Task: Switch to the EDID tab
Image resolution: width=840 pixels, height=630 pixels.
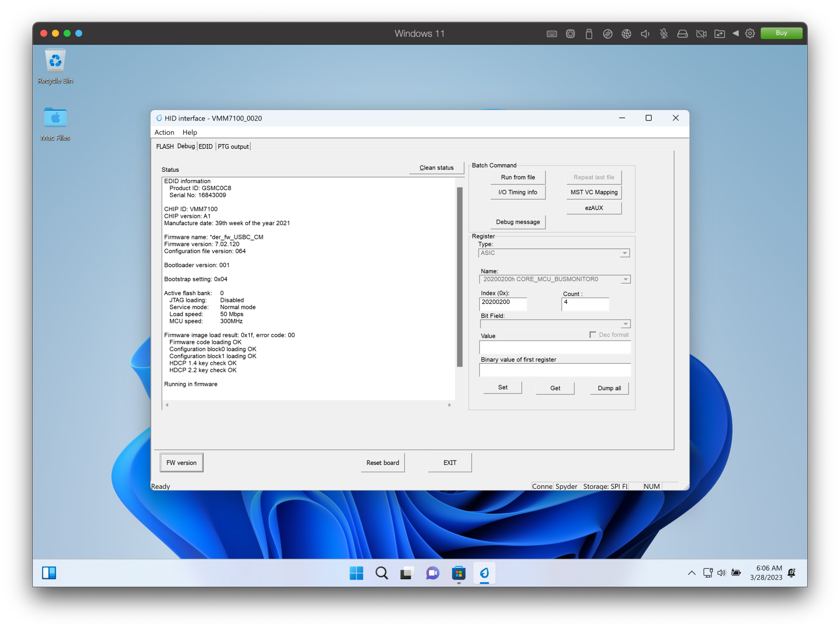Action: [x=205, y=147]
